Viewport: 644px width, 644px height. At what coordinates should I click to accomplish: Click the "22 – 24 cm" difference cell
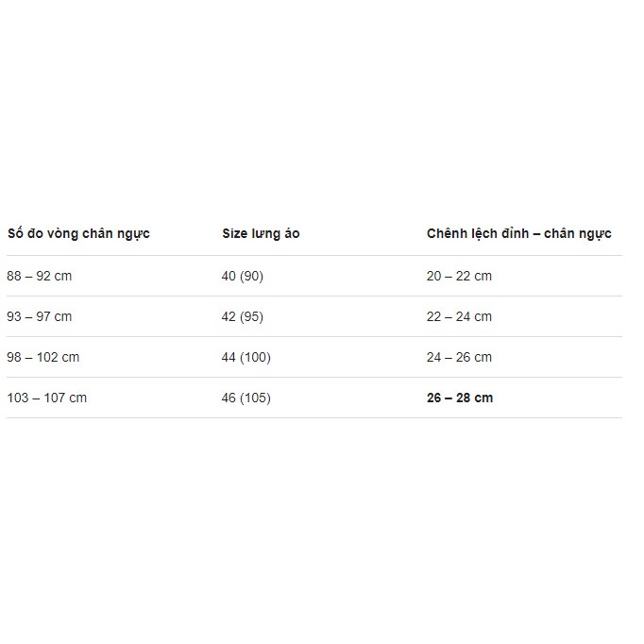459,316
